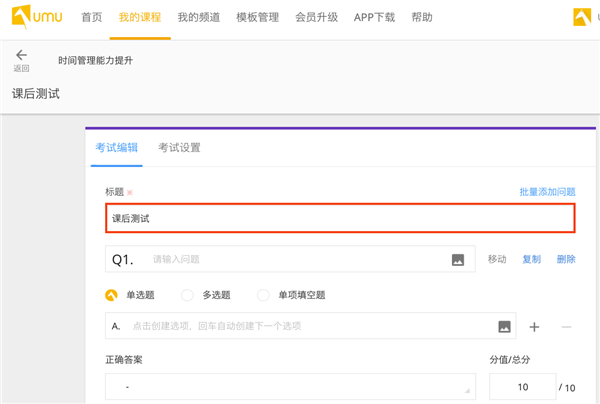600x404 pixels.
Task: Select the 多选题 question type
Action: pyautogui.click(x=187, y=295)
